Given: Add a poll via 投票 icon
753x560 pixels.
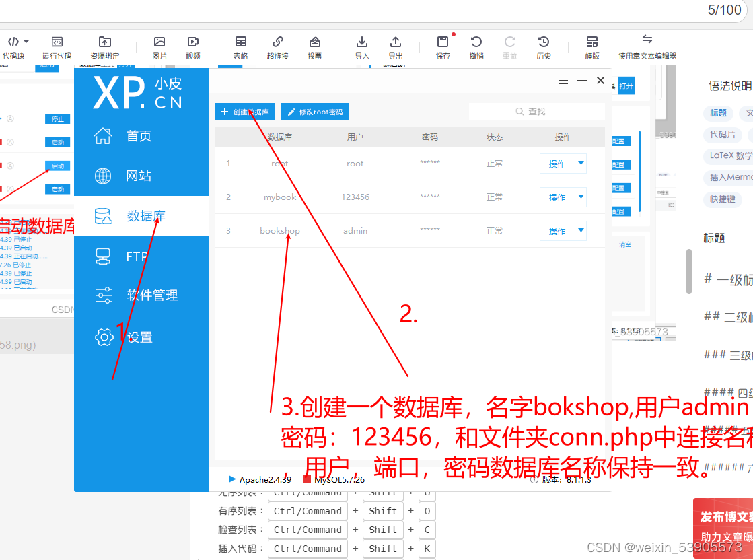Looking at the screenshot, I should point(314,48).
